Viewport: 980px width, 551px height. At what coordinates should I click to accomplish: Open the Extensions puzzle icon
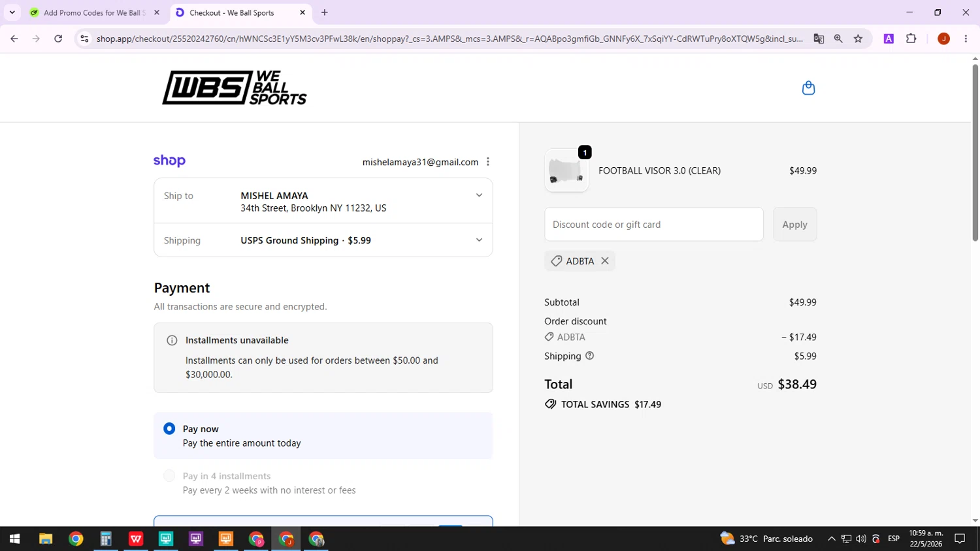coord(911,39)
